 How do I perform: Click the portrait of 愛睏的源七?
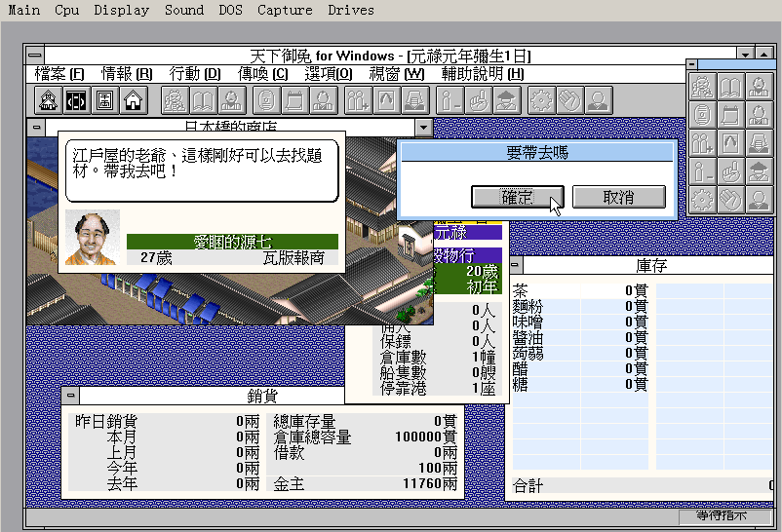tap(93, 239)
